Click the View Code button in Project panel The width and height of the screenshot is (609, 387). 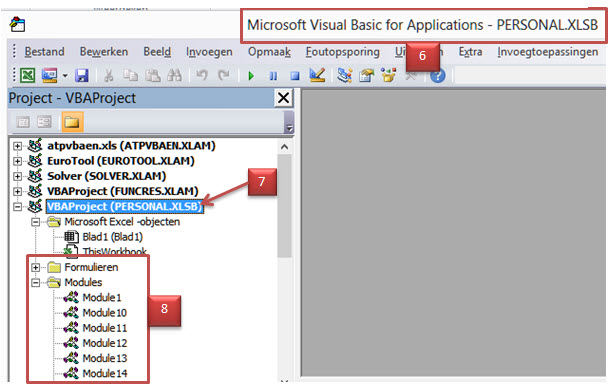pos(23,122)
